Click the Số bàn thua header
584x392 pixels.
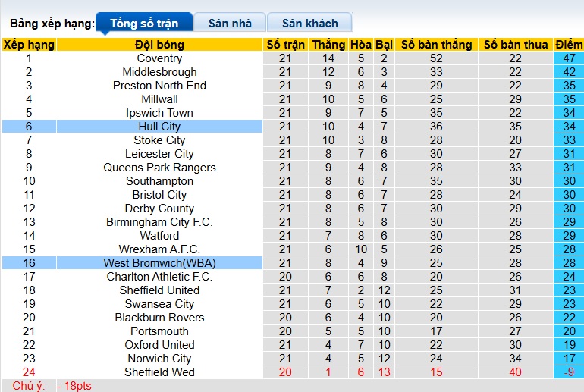[x=516, y=45]
